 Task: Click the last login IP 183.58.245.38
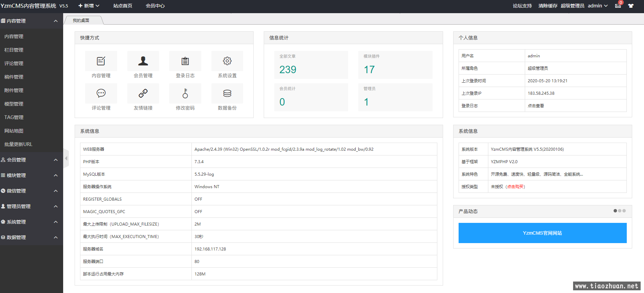(x=541, y=93)
